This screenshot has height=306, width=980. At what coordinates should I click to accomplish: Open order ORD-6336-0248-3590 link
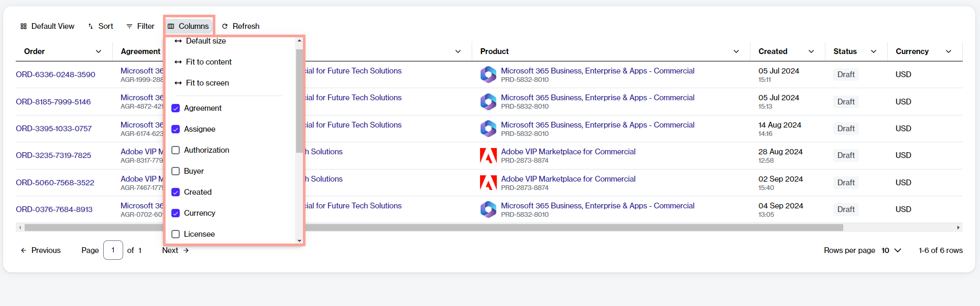[56, 75]
